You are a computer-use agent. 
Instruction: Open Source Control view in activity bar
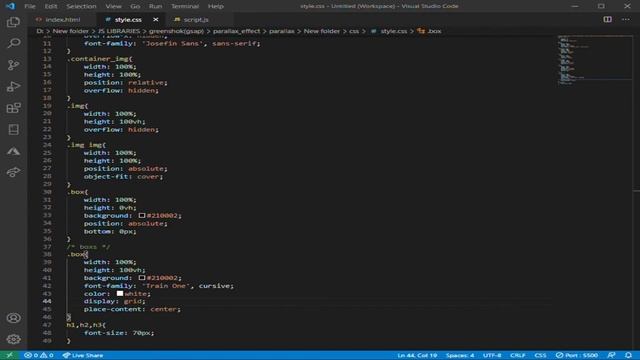pos(13,65)
